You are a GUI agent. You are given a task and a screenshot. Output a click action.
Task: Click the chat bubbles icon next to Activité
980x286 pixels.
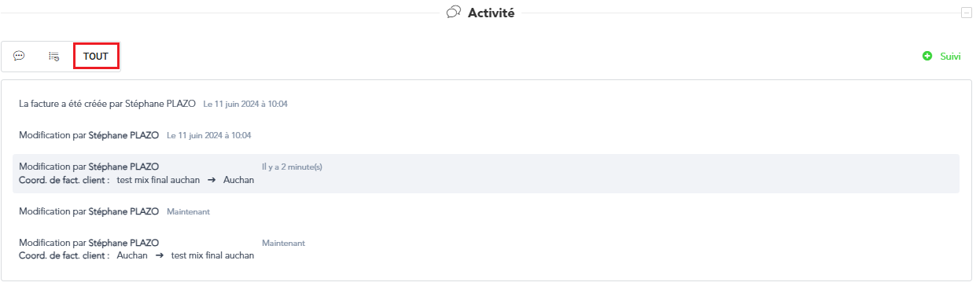453,13
